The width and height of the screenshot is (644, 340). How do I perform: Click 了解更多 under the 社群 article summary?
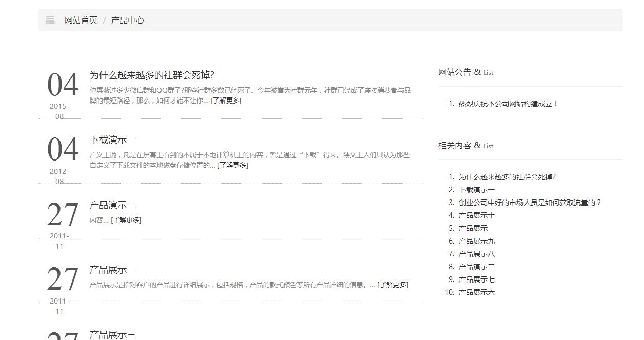tap(226, 101)
